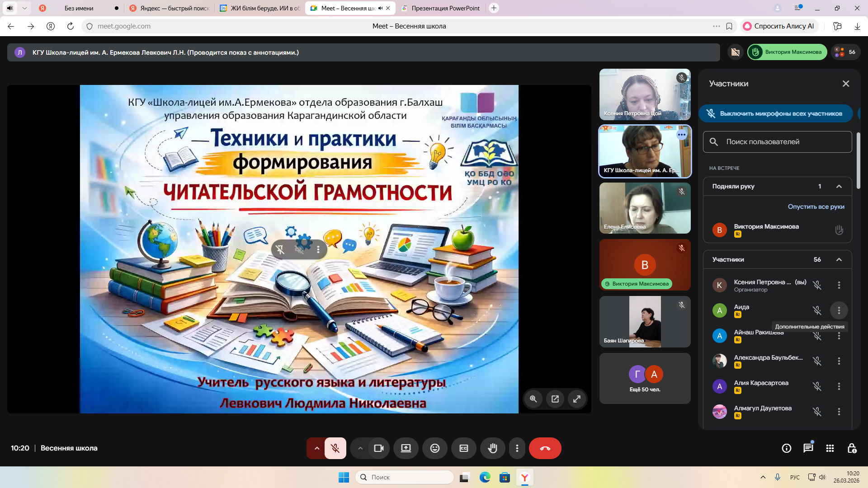The width and height of the screenshot is (868, 488).
Task: Toggle the captions button
Action: (x=463, y=448)
